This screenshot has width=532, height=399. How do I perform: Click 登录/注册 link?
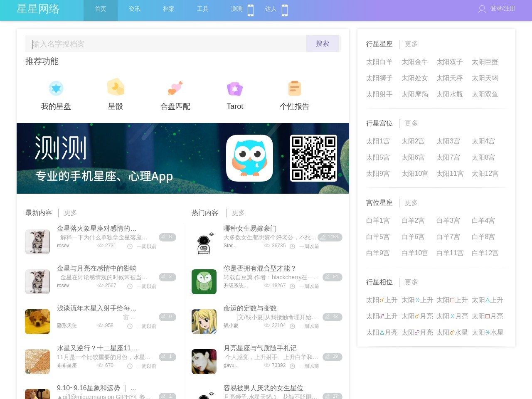tap(503, 9)
